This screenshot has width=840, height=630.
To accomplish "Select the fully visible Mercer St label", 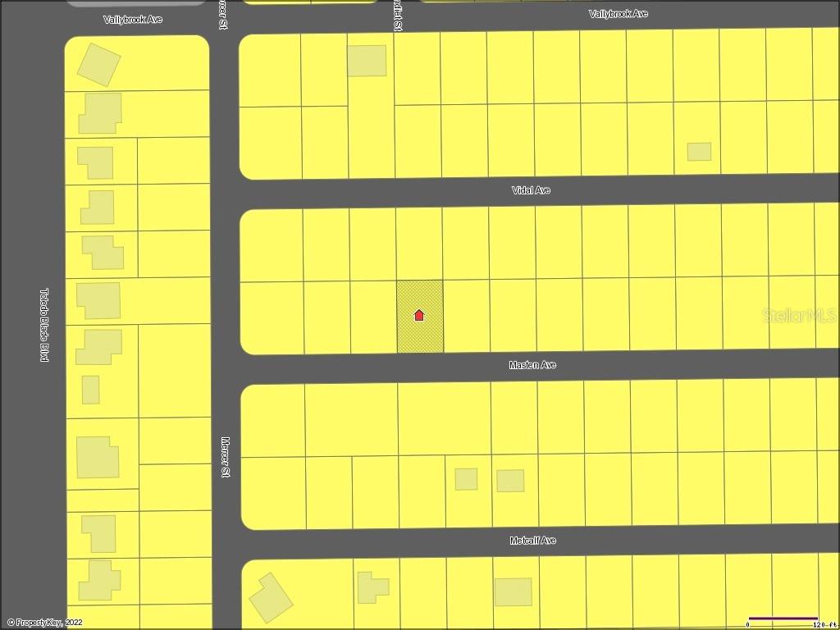I will click(226, 457).
